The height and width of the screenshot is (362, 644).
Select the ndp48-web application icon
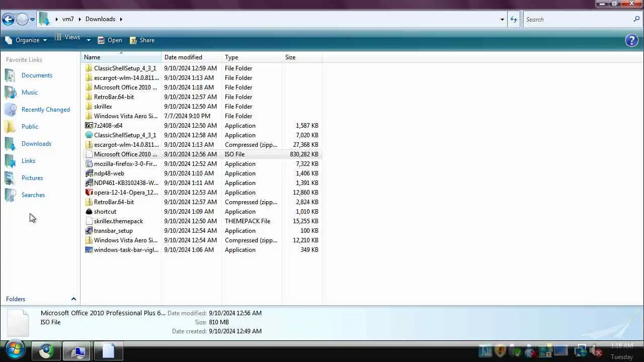click(x=89, y=173)
